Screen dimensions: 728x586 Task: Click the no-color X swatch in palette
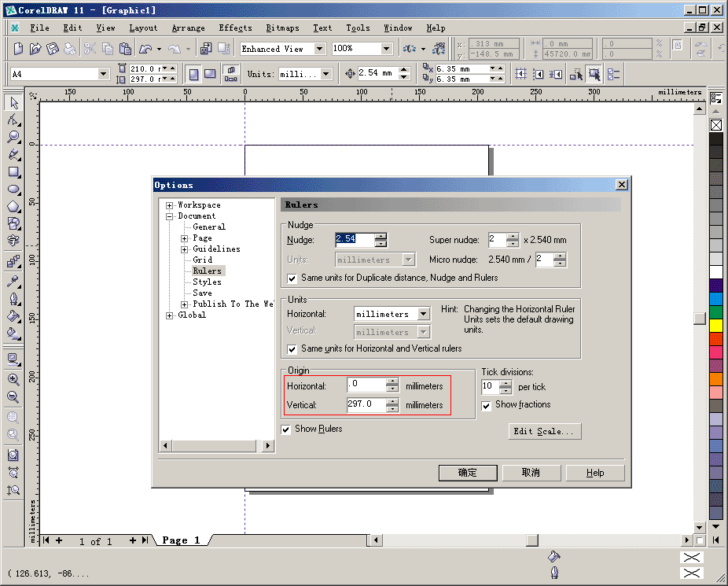click(x=716, y=125)
